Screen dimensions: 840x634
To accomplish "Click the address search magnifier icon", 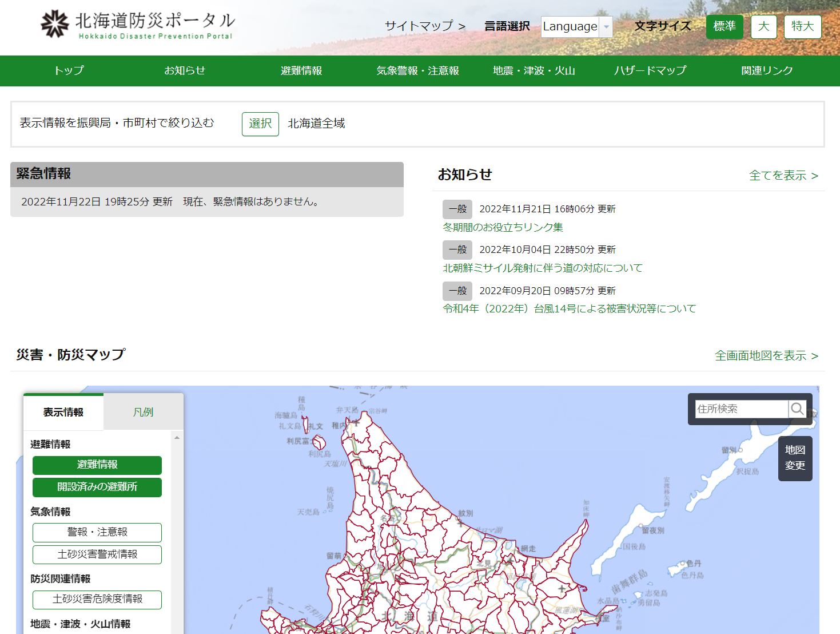I will click(x=797, y=409).
